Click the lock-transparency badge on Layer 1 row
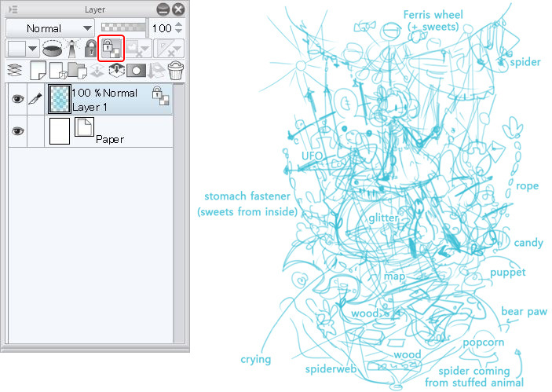 (x=160, y=96)
